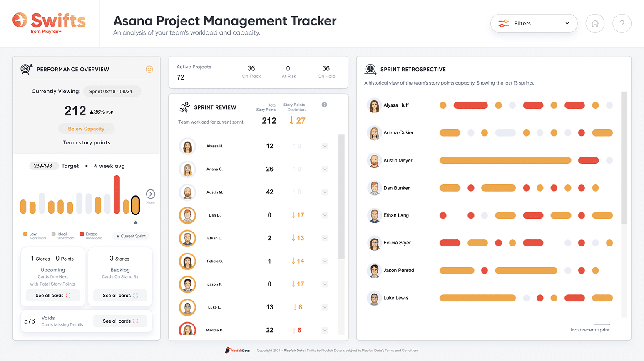Screen dimensions: 644x361
Task: Click Active Projects total 72
Action: pos(181,77)
